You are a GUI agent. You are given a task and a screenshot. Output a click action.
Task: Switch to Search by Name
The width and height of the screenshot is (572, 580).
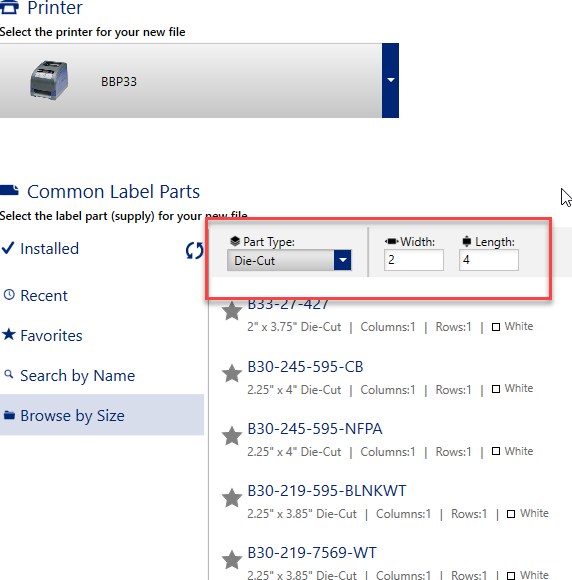69,375
